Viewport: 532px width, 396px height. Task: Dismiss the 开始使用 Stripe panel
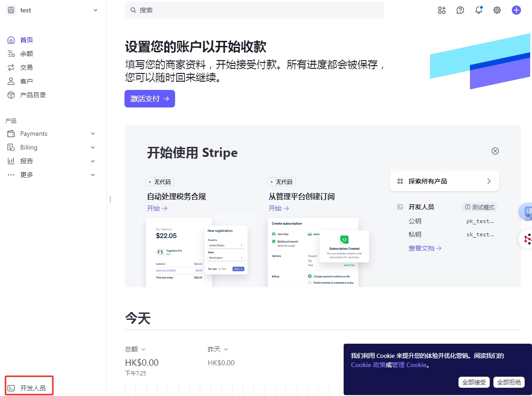(x=495, y=151)
